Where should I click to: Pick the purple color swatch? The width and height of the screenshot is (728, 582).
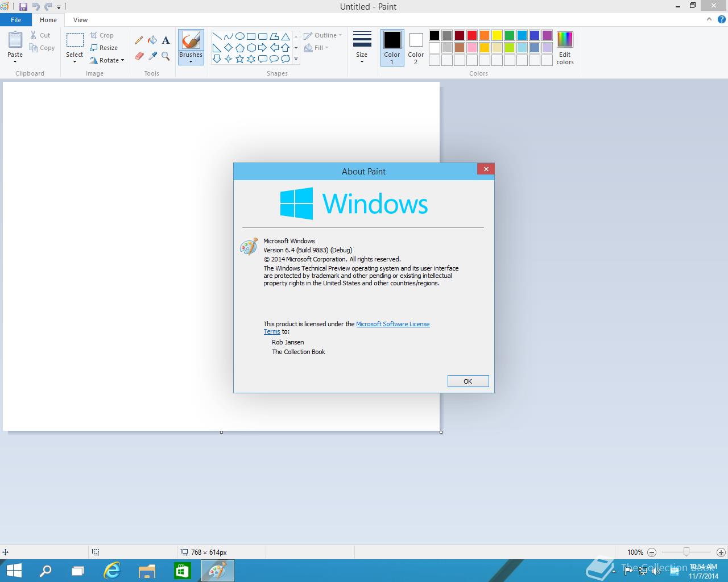(x=547, y=35)
